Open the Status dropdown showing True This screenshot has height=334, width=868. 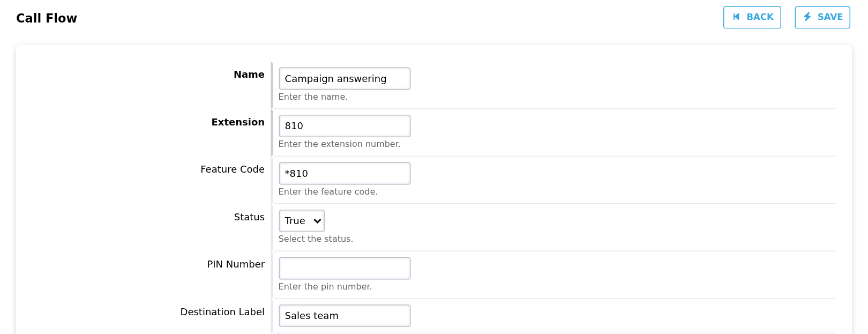pyautogui.click(x=302, y=221)
